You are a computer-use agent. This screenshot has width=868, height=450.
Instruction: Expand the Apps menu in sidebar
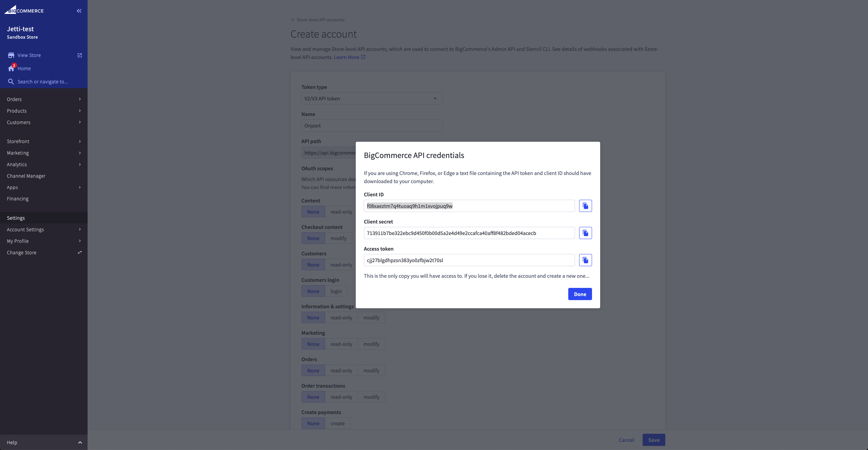(x=44, y=187)
